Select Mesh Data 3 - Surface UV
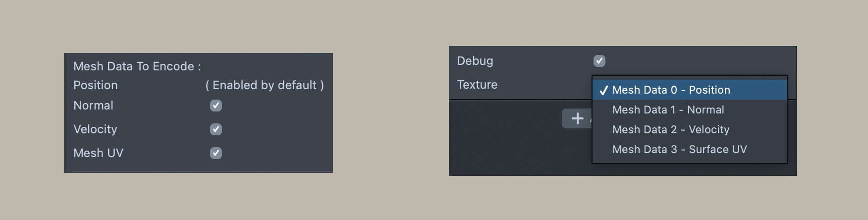This screenshot has width=868, height=220. (x=679, y=150)
